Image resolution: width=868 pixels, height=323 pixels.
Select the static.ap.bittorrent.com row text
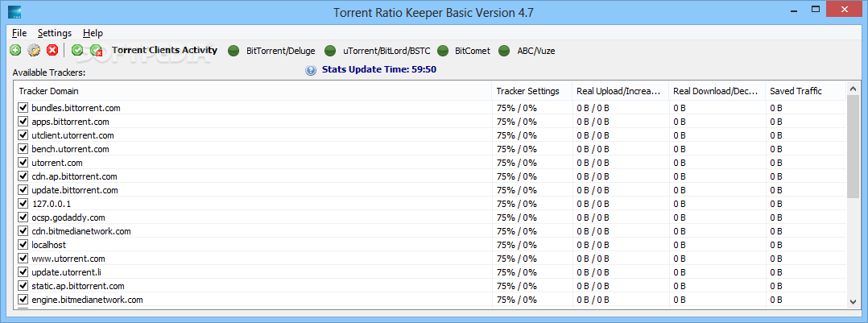pyautogui.click(x=78, y=285)
